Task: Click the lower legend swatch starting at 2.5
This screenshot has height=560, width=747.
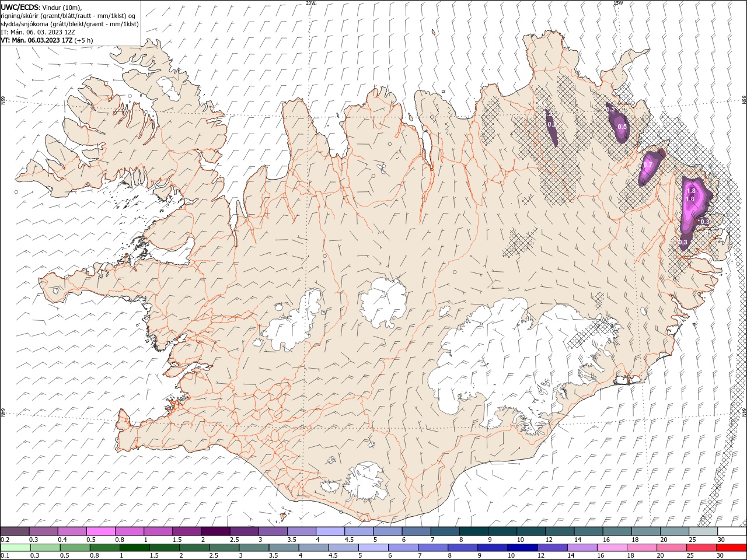Action: coord(224,548)
